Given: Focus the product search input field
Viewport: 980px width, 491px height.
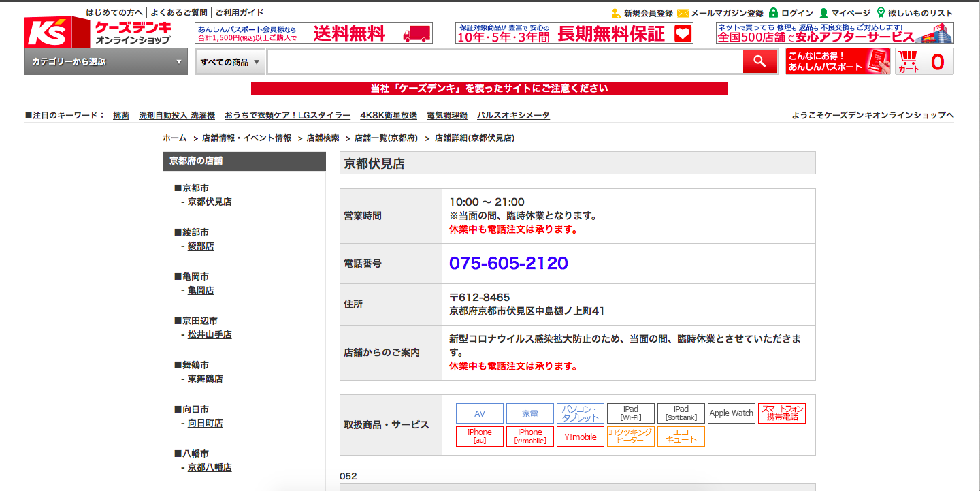Looking at the screenshot, I should click(505, 62).
